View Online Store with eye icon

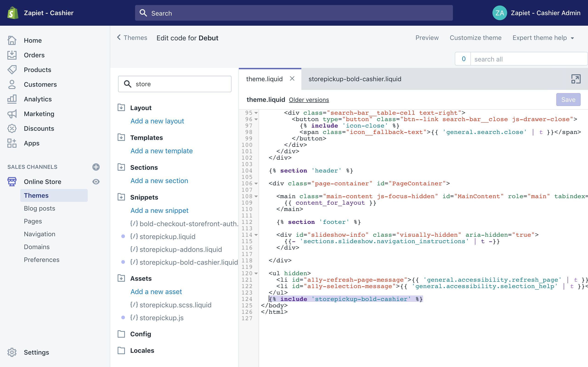tap(96, 182)
